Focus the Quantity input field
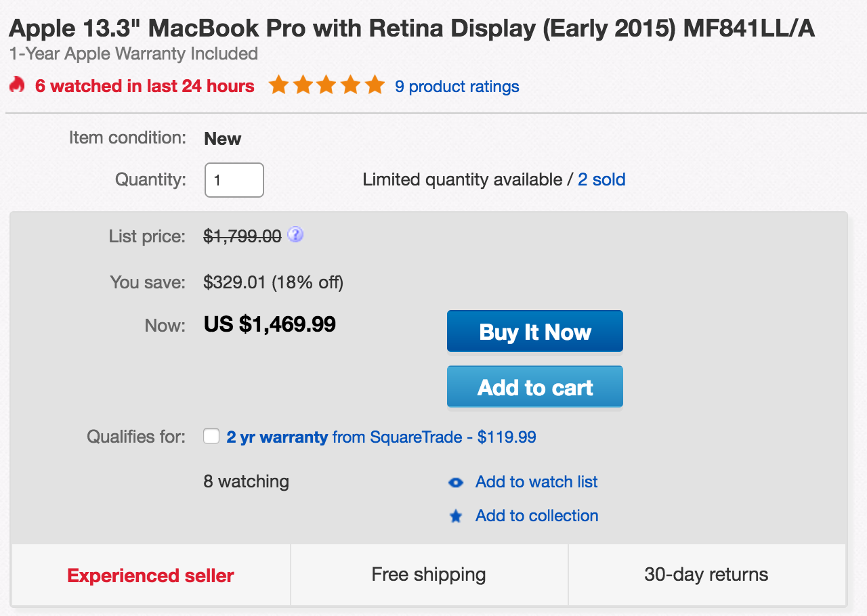Image resolution: width=867 pixels, height=616 pixels. tap(234, 180)
